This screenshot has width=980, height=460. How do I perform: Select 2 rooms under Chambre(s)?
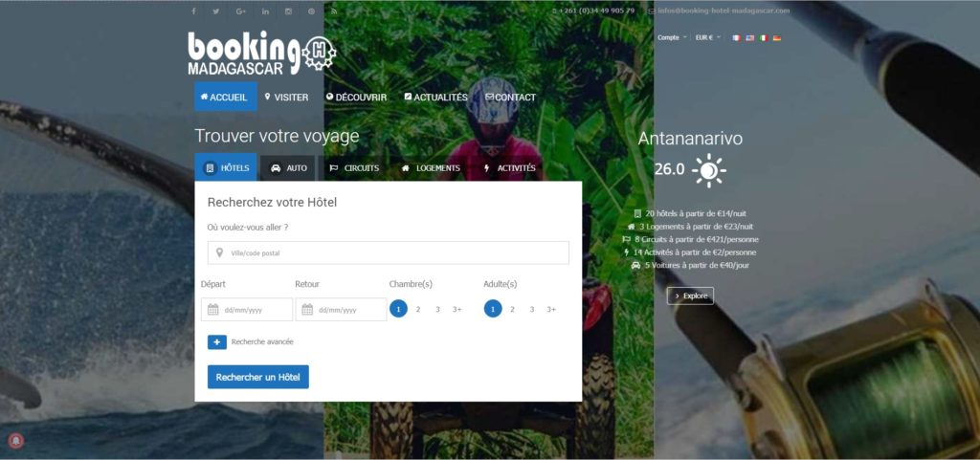418,309
